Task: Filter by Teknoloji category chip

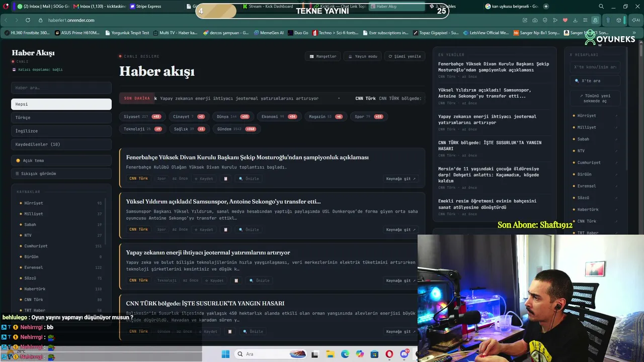Action: pos(143,129)
